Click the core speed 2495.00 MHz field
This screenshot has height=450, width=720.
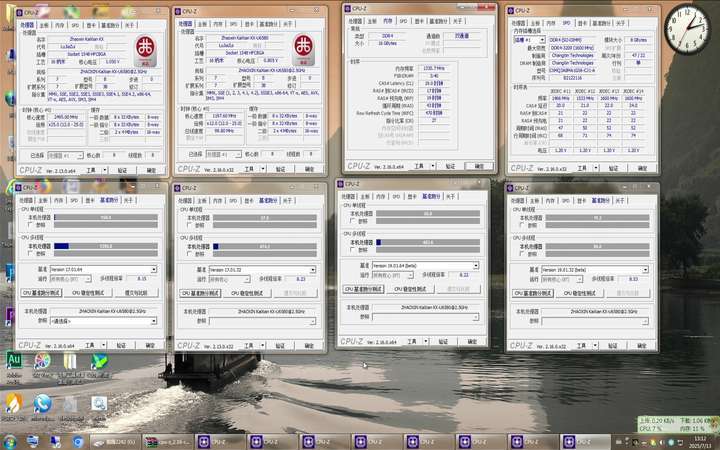coord(67,117)
